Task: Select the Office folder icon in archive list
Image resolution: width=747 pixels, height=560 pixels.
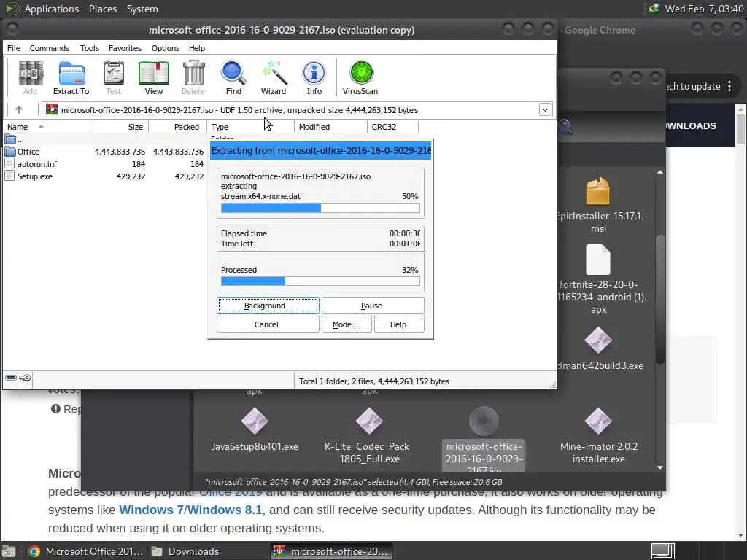Action: pyautogui.click(x=10, y=152)
